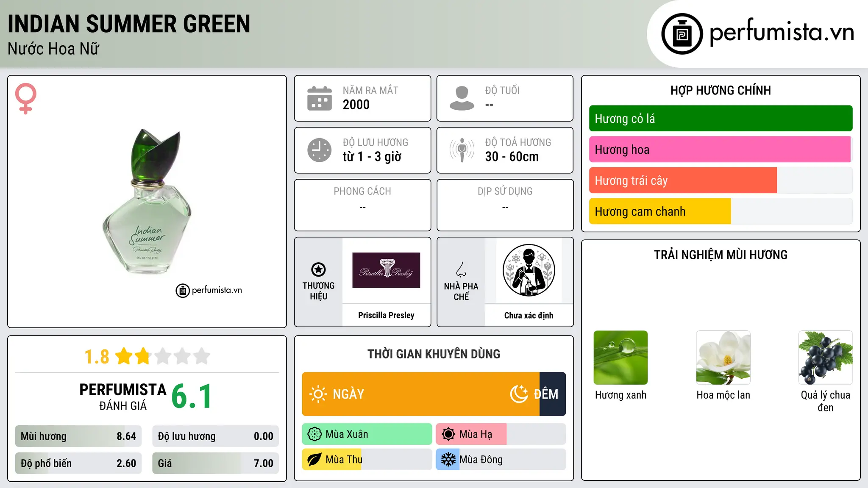Click the green Hương cỏ lá accord bar
The height and width of the screenshot is (488, 868).
tap(721, 119)
